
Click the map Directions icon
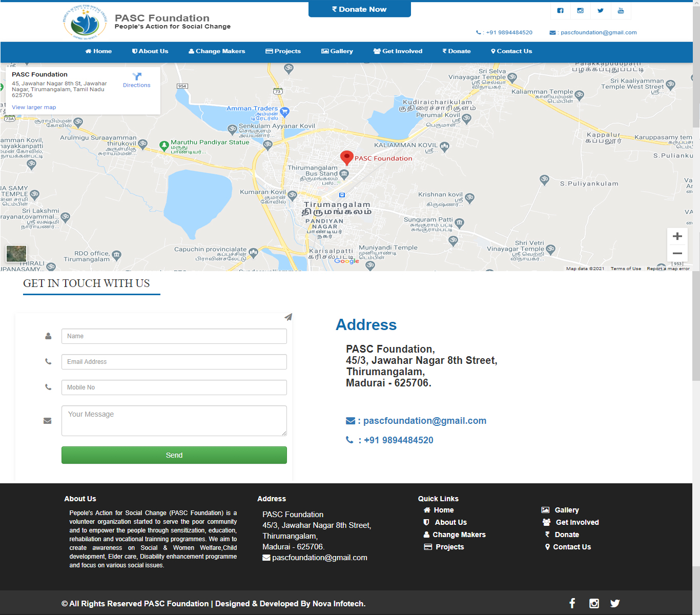(x=137, y=77)
